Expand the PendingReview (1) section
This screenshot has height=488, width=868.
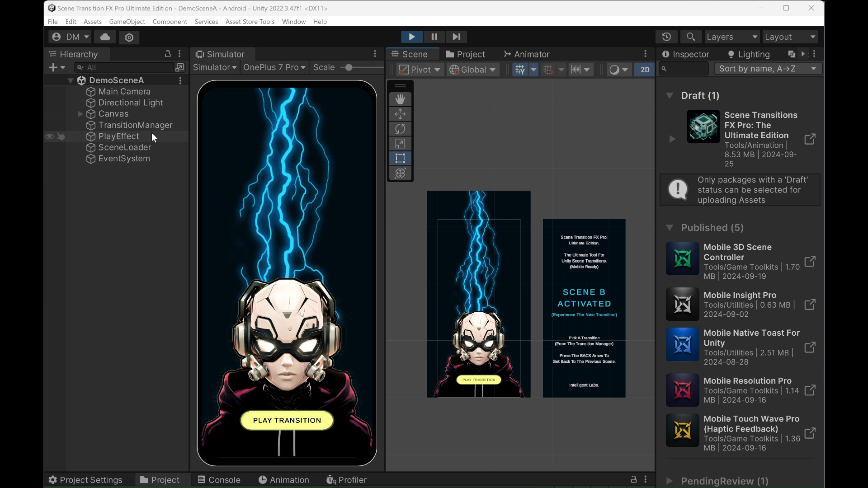click(670, 481)
